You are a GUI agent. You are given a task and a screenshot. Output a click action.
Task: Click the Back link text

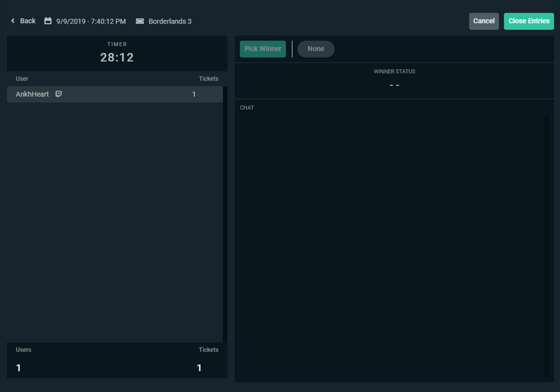click(x=28, y=21)
